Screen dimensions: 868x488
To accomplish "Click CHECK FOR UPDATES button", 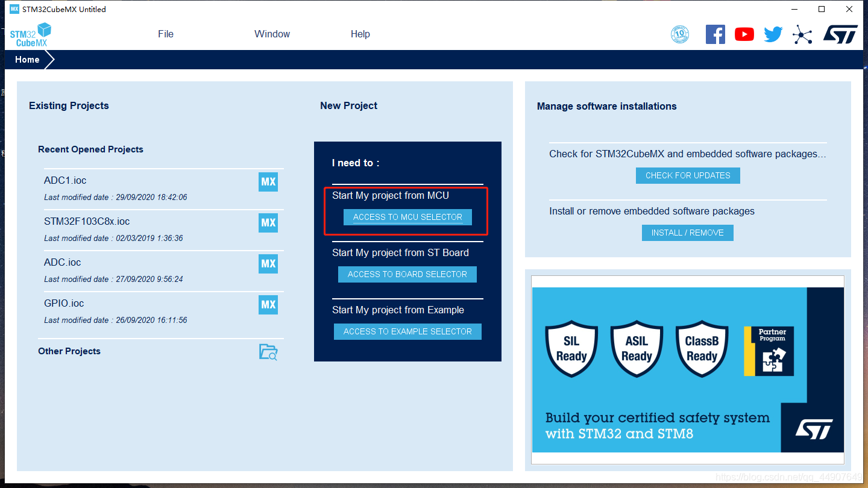I will (688, 175).
